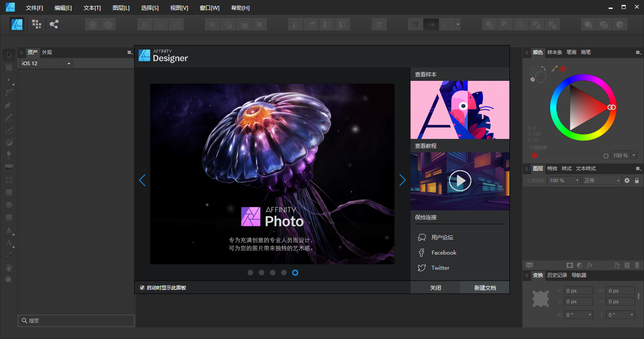Select the fifth active carousel dot
This screenshot has width=644, height=339.
click(x=295, y=272)
